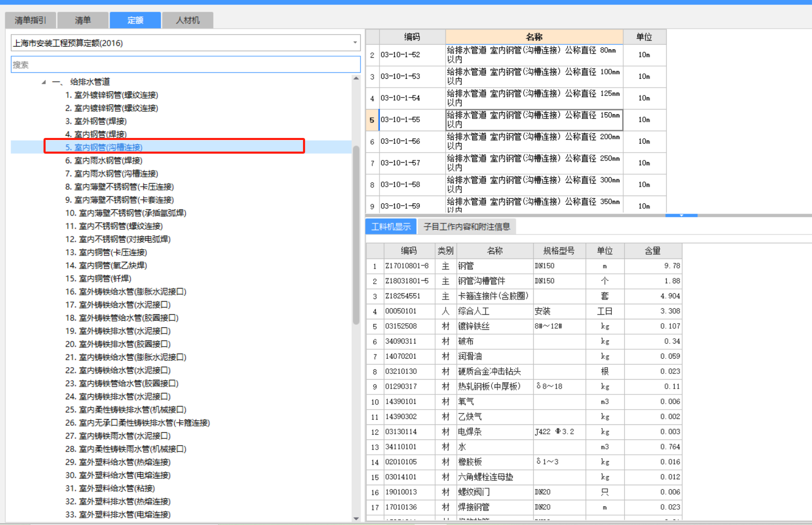Select tree item 2. 室内镀锌钢管(螺纹连接)
This screenshot has width=812, height=525.
pyautogui.click(x=112, y=108)
